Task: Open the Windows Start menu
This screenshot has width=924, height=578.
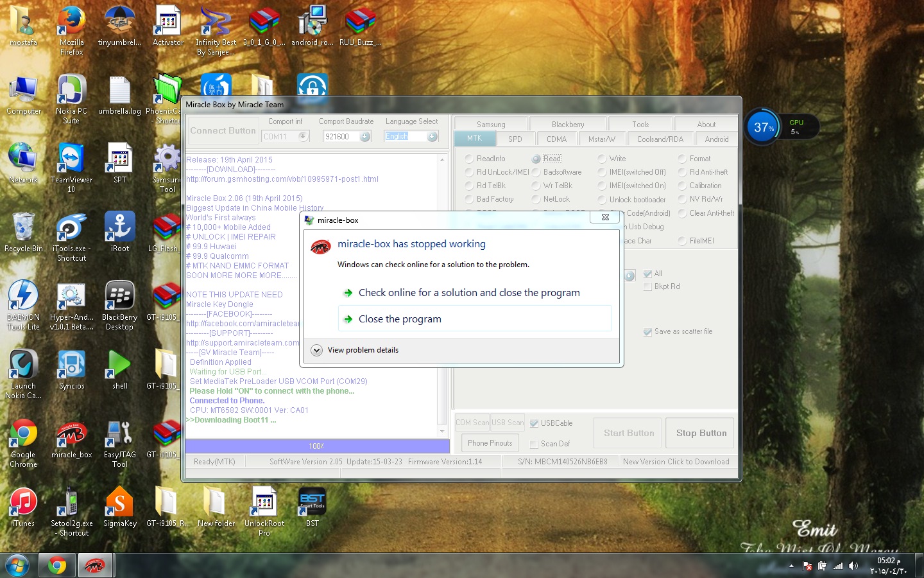Action: 17,566
